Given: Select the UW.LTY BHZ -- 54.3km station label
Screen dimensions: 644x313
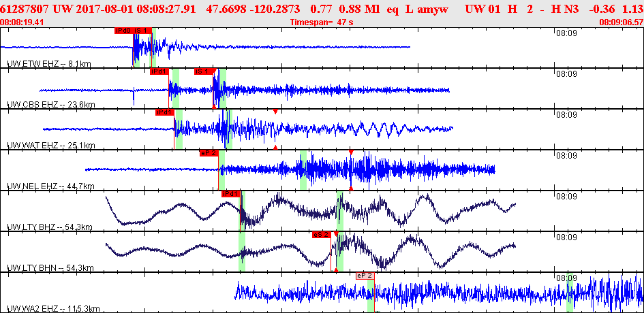Looking at the screenshot, I should 50,227.
